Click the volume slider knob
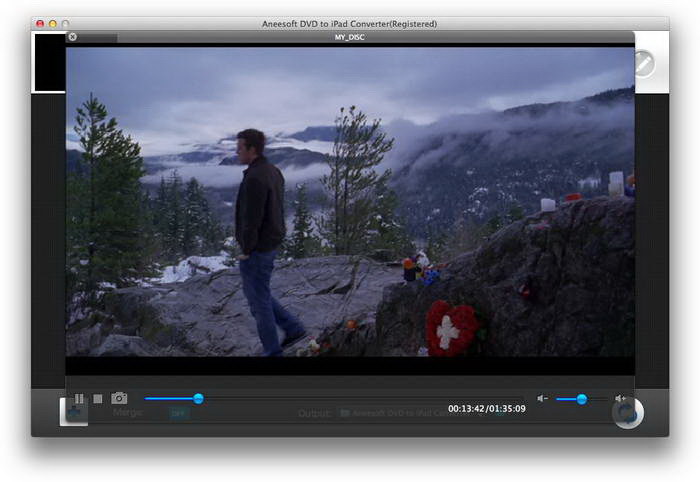 [x=582, y=399]
